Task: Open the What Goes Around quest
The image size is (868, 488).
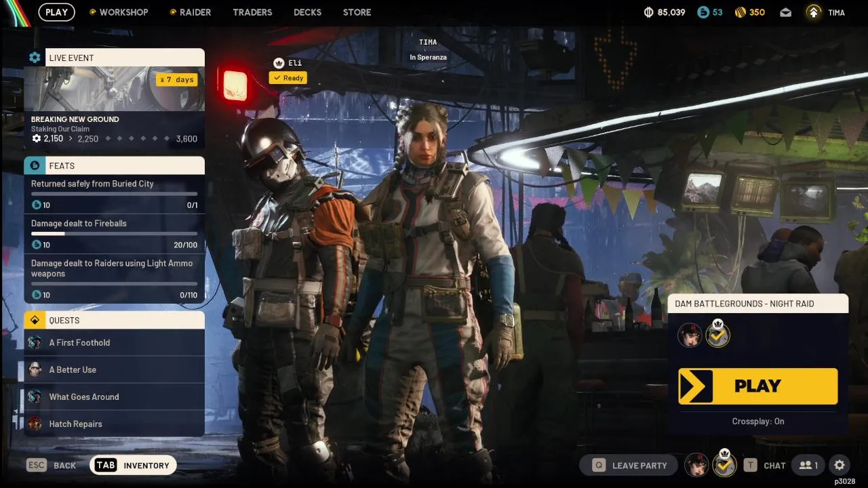Action: tap(114, 396)
